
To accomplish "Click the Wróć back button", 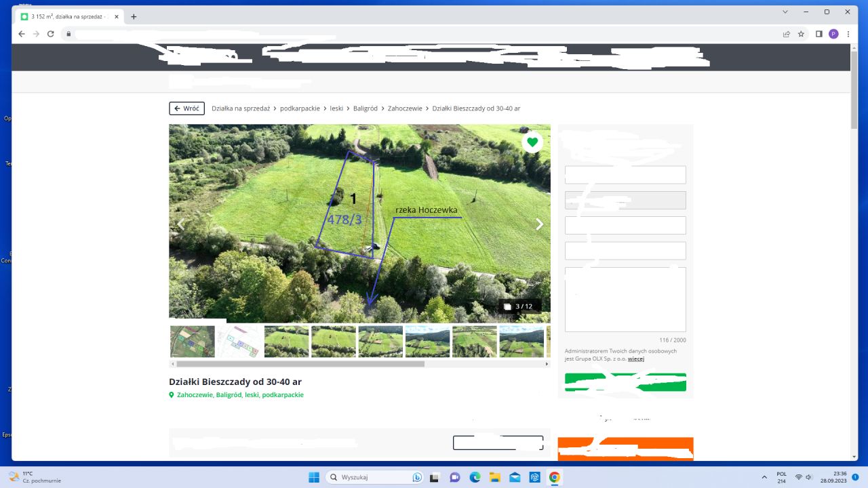I will coord(186,108).
